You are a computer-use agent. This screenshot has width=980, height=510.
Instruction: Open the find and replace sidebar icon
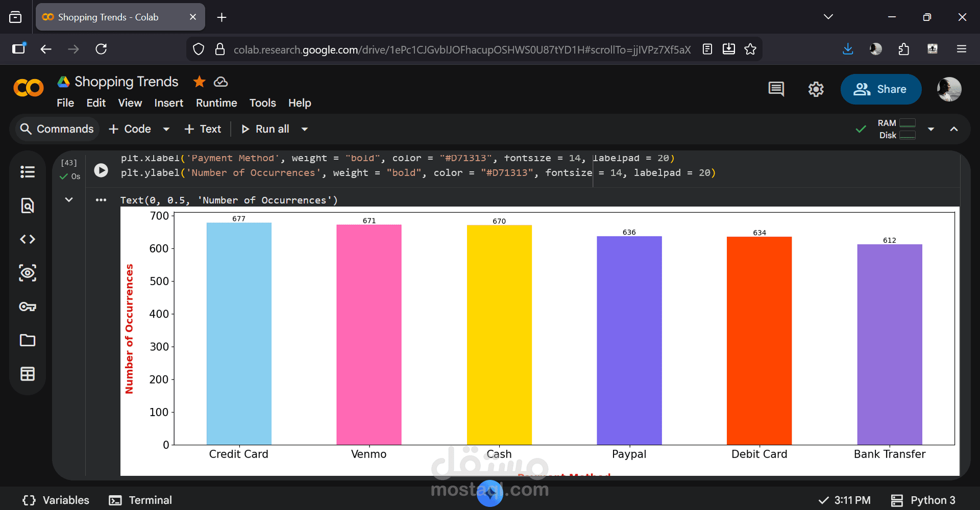(28, 206)
